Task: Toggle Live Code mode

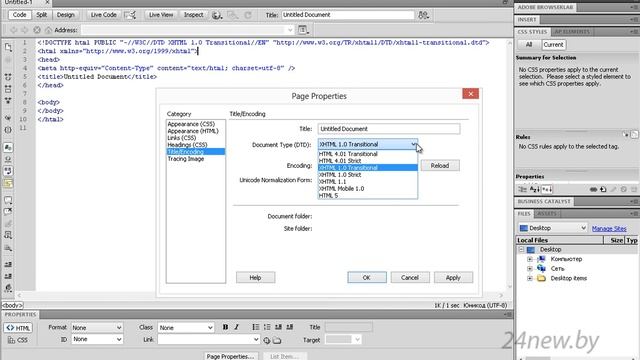Action: (x=103, y=15)
